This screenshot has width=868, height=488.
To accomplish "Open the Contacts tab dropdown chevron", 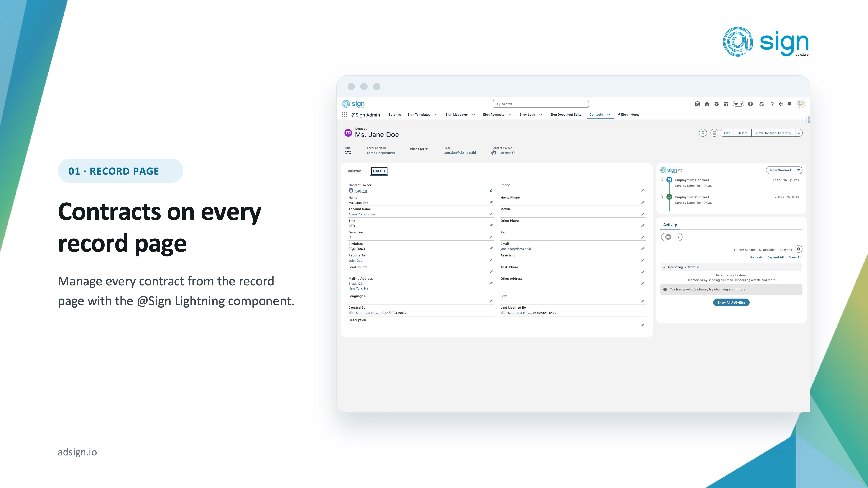I will click(x=608, y=115).
